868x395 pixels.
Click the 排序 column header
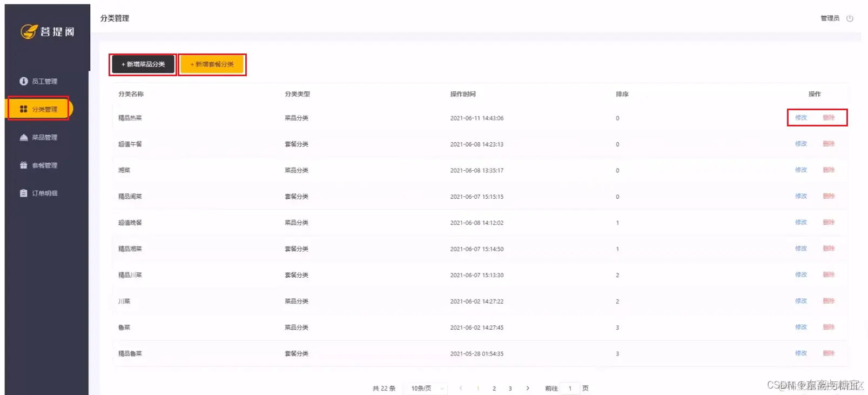point(622,94)
